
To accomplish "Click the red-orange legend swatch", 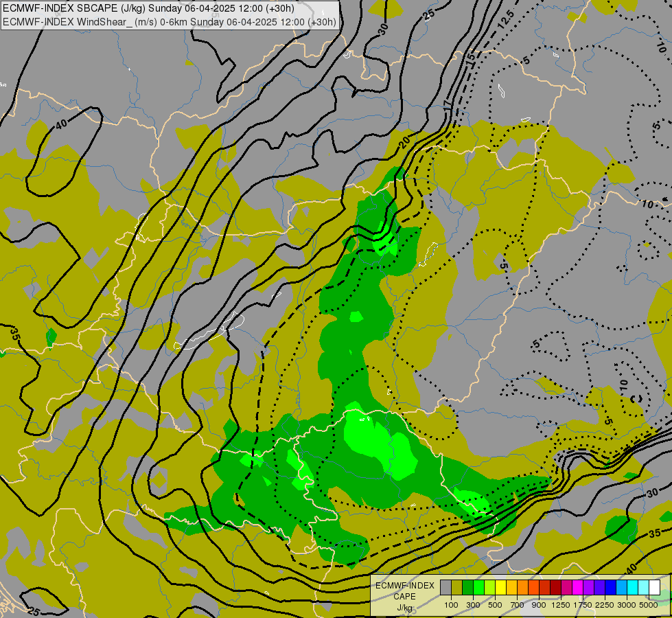I will 533,587.
